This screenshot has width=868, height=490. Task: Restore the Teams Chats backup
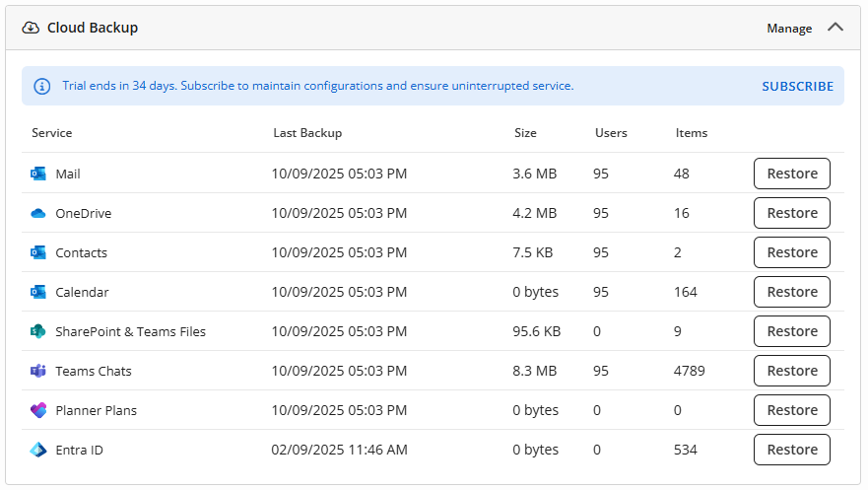tap(792, 371)
